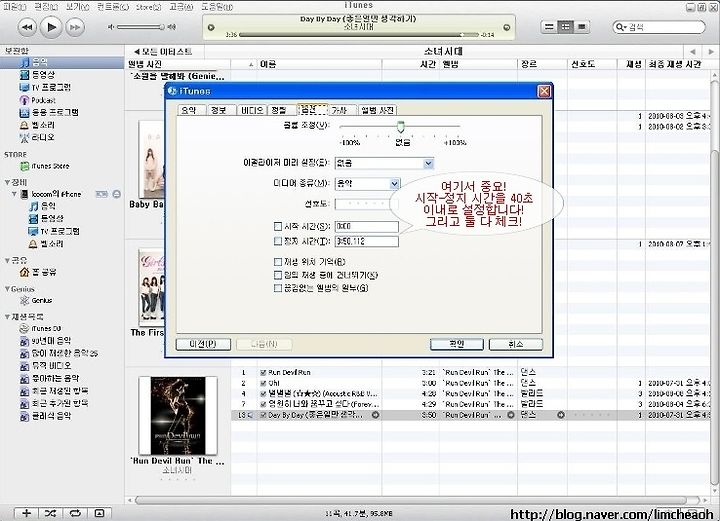Toggle the shuffle button at the bottom
Viewport: 720px width, 521px height.
tap(50, 513)
